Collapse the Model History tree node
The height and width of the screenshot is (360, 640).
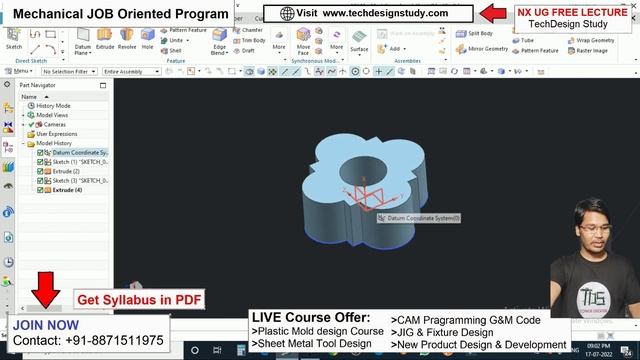pyautogui.click(x=23, y=143)
